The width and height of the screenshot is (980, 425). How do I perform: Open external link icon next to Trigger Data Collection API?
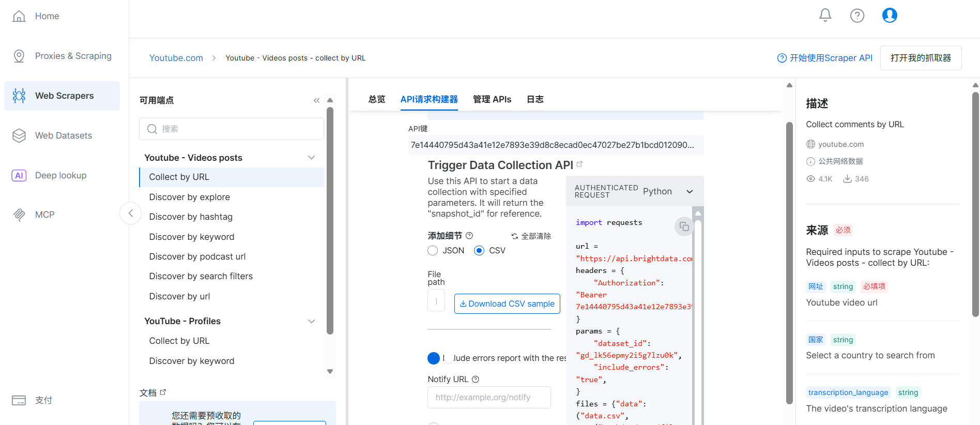[579, 164]
